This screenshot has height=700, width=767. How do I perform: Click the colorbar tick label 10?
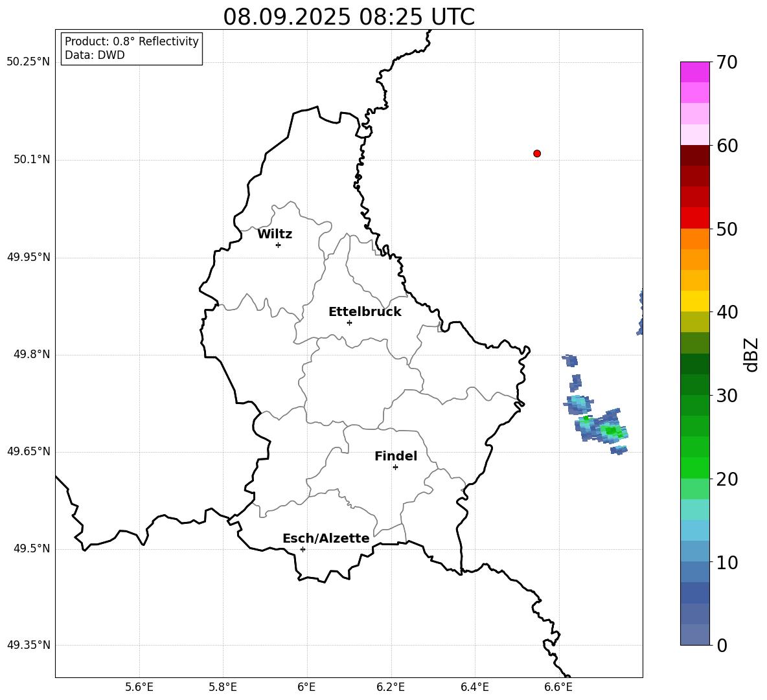point(727,563)
